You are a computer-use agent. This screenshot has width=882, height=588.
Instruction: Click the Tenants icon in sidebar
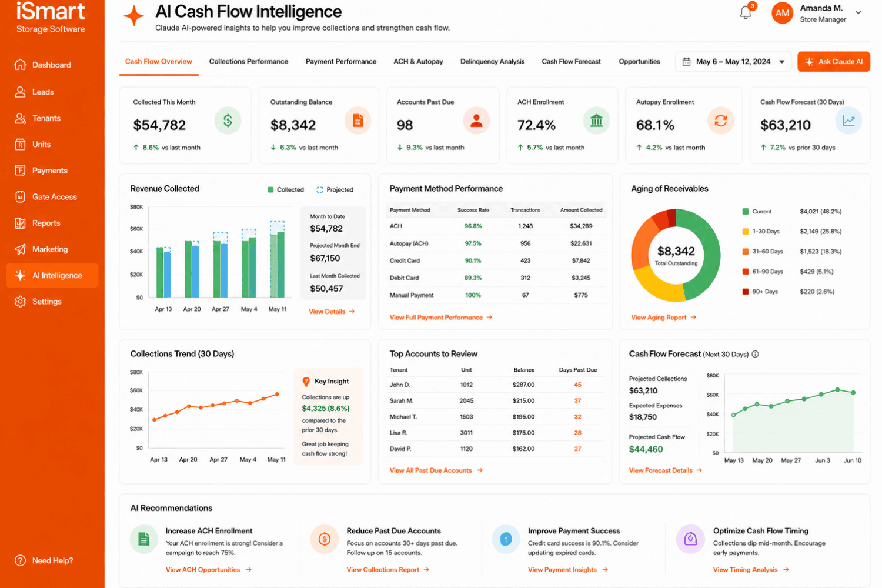(x=21, y=118)
